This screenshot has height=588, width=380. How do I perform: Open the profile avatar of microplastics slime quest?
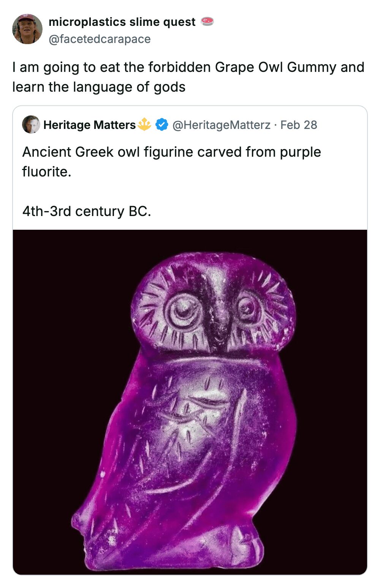(x=26, y=29)
